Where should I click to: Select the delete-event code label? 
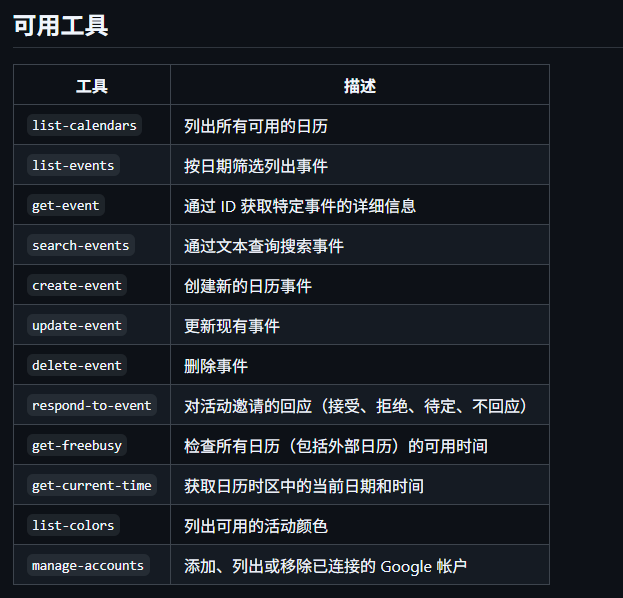pos(77,365)
